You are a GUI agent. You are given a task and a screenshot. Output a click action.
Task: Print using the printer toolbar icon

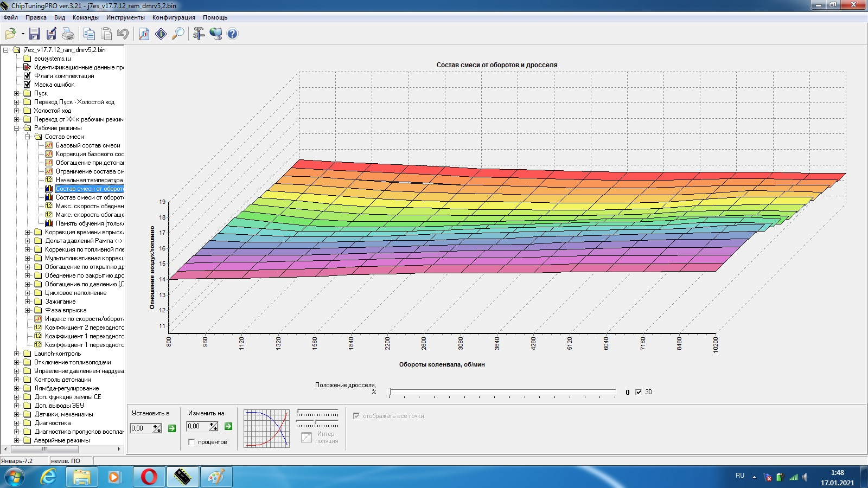(68, 34)
